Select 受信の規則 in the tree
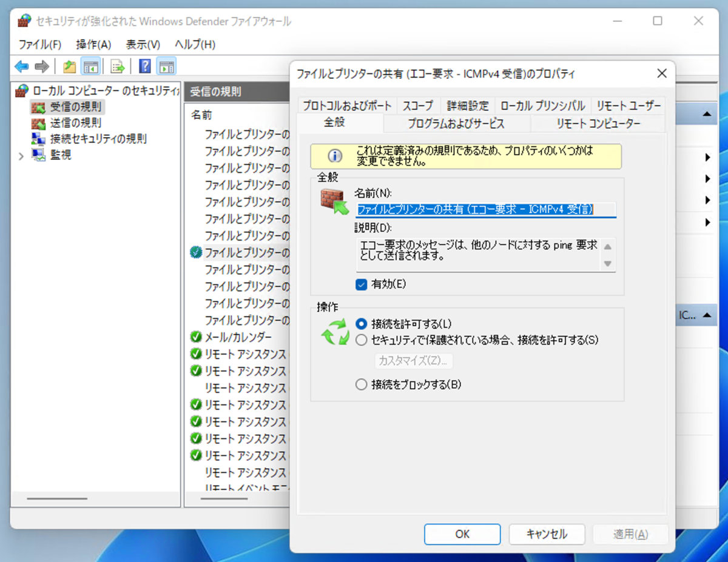 coord(76,107)
